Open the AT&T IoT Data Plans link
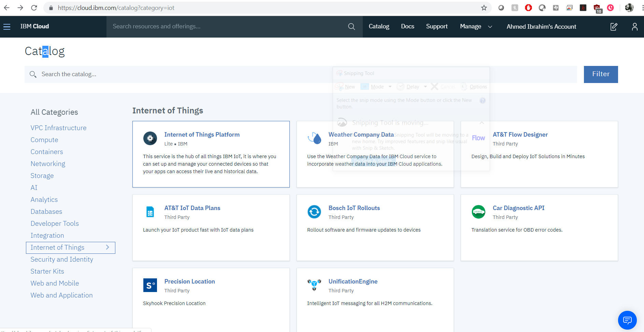 click(x=192, y=208)
